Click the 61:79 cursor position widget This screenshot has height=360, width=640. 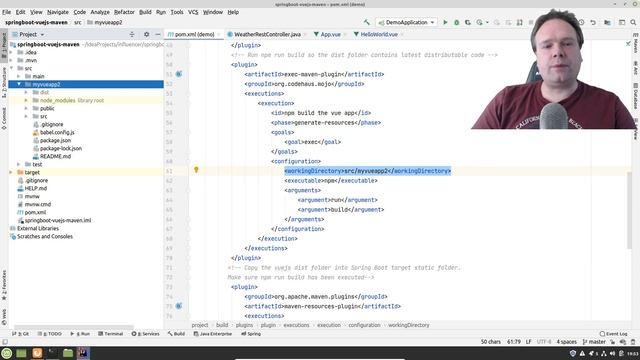(x=513, y=342)
